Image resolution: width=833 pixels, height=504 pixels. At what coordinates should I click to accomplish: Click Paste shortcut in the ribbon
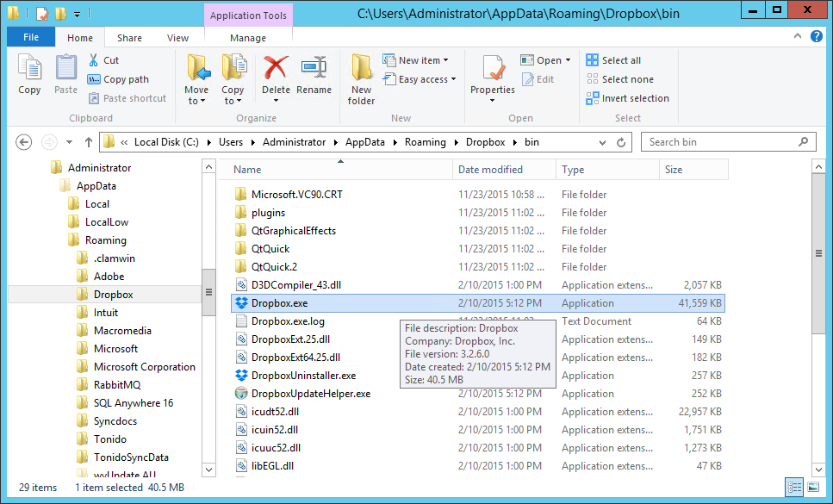point(127,98)
